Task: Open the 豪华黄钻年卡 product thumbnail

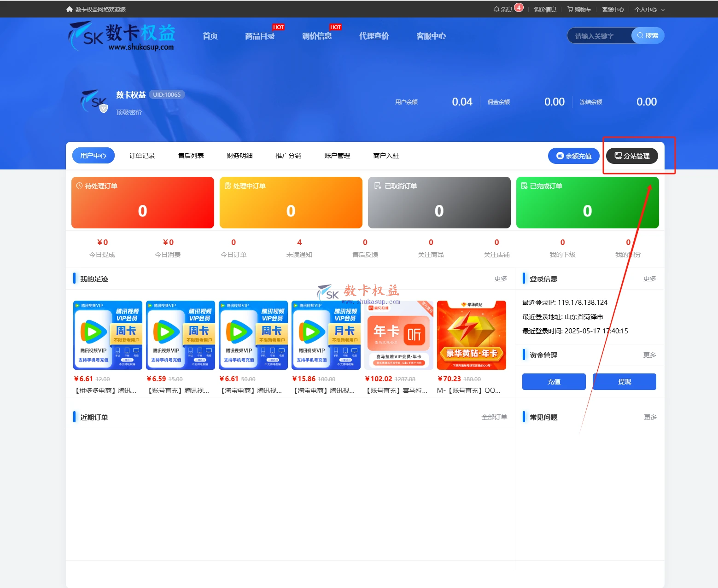Action: pyautogui.click(x=472, y=335)
